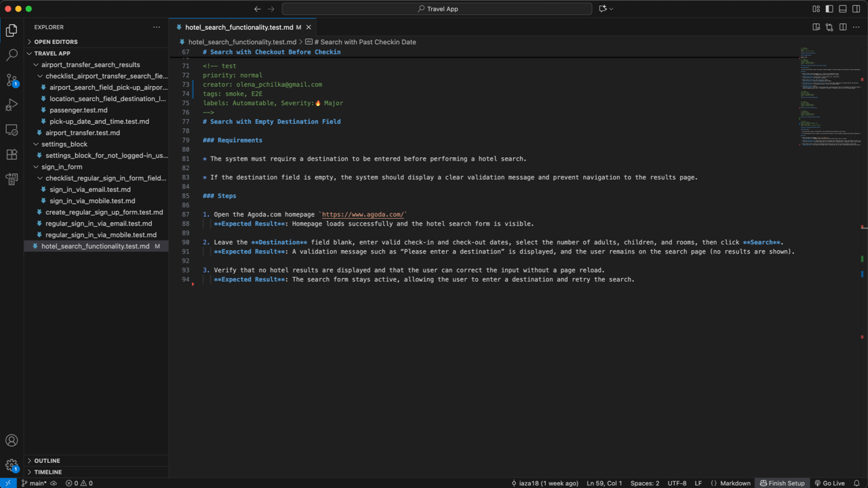Select the hotel_search_functionality.test.md editor tab
The image size is (868, 488).
241,27
